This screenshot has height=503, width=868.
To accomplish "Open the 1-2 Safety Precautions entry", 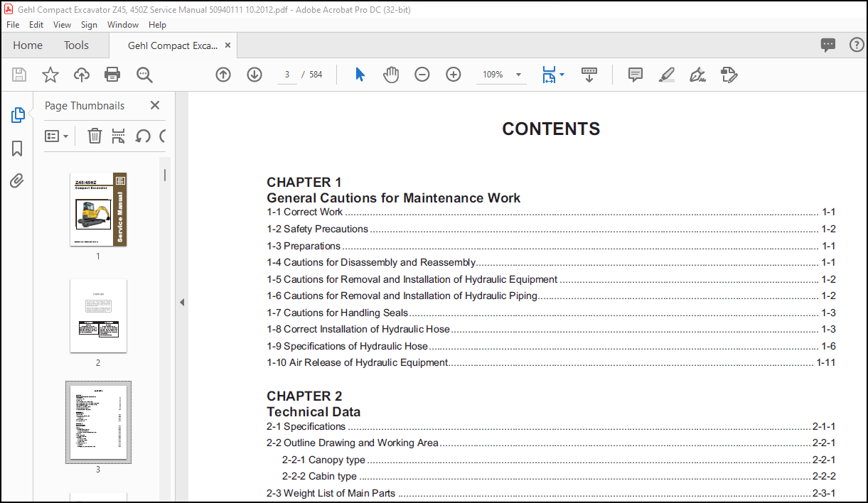I will point(551,229).
